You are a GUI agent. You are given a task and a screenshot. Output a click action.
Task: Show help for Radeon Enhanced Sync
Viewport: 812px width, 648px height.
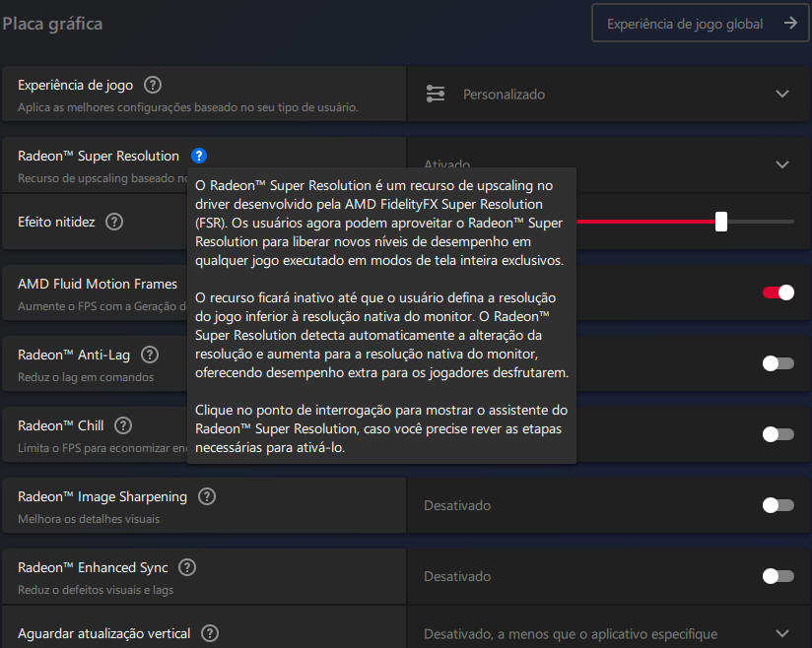click(x=187, y=567)
